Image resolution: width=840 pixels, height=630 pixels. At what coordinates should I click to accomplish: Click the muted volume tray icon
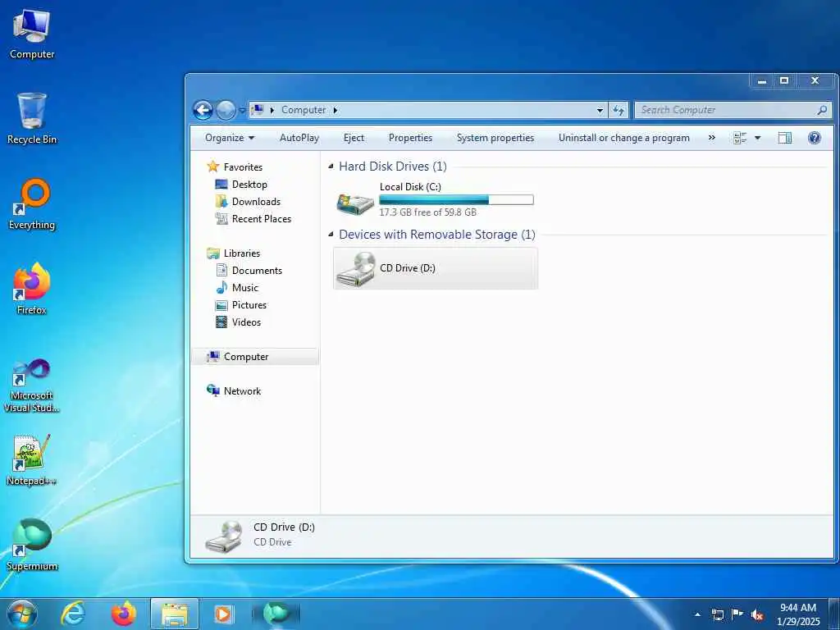pos(757,614)
